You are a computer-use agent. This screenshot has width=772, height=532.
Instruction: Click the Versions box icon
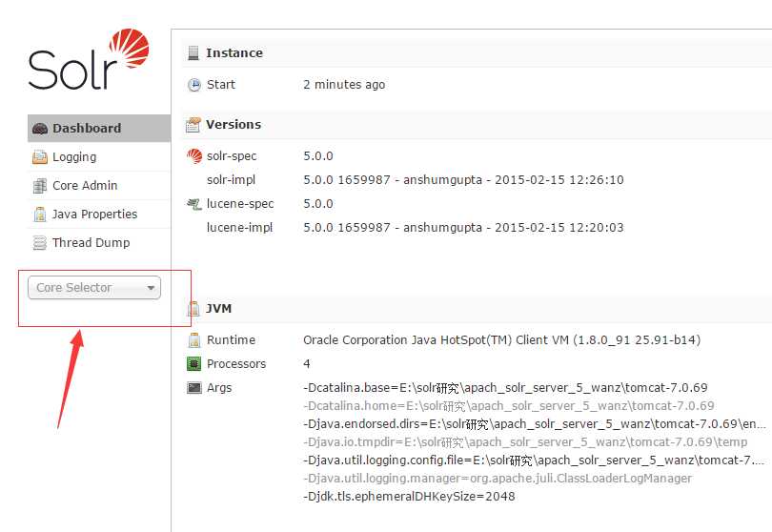pyautogui.click(x=193, y=125)
